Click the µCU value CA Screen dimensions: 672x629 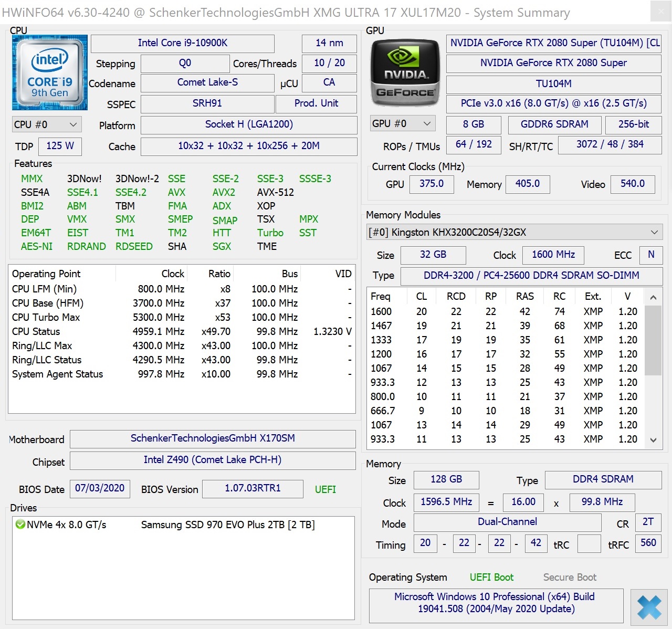pyautogui.click(x=329, y=82)
